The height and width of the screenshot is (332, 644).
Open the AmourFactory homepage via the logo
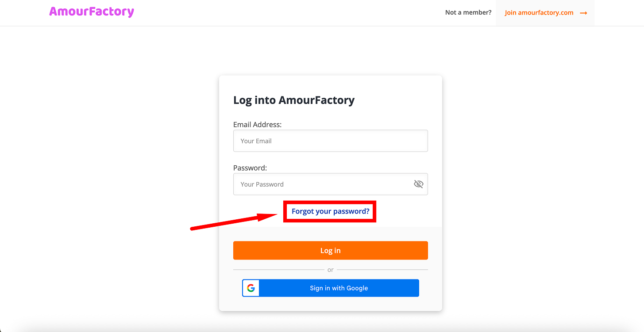click(91, 12)
